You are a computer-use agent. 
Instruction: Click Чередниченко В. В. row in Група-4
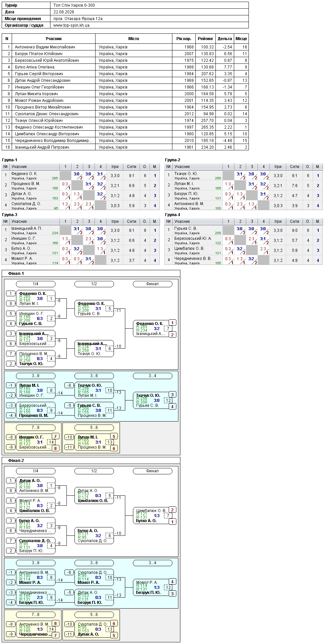pyautogui.click(x=243, y=260)
